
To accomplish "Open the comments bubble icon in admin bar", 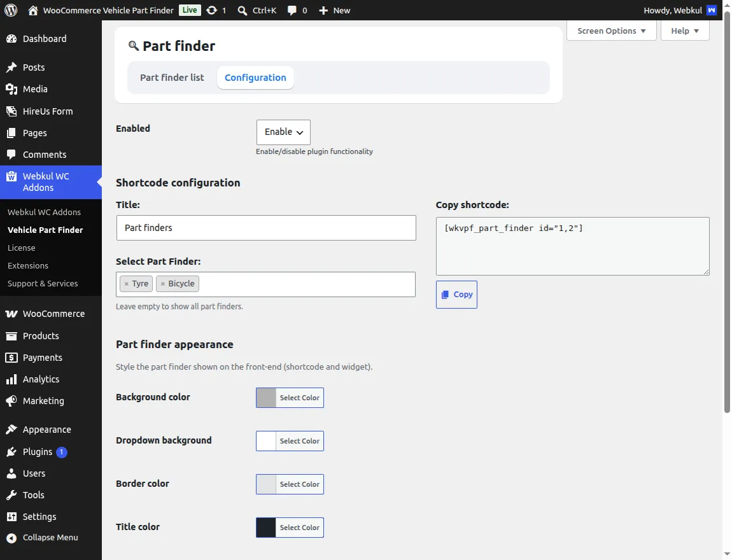I will tap(292, 10).
